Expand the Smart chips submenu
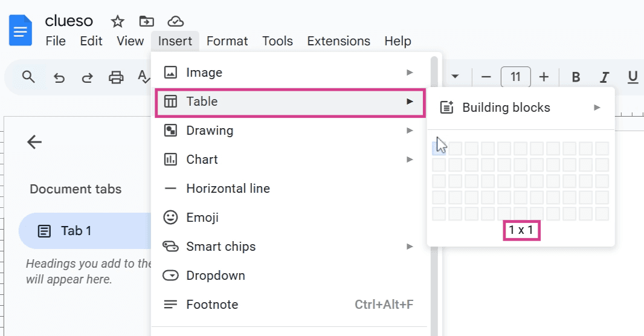 coord(290,247)
